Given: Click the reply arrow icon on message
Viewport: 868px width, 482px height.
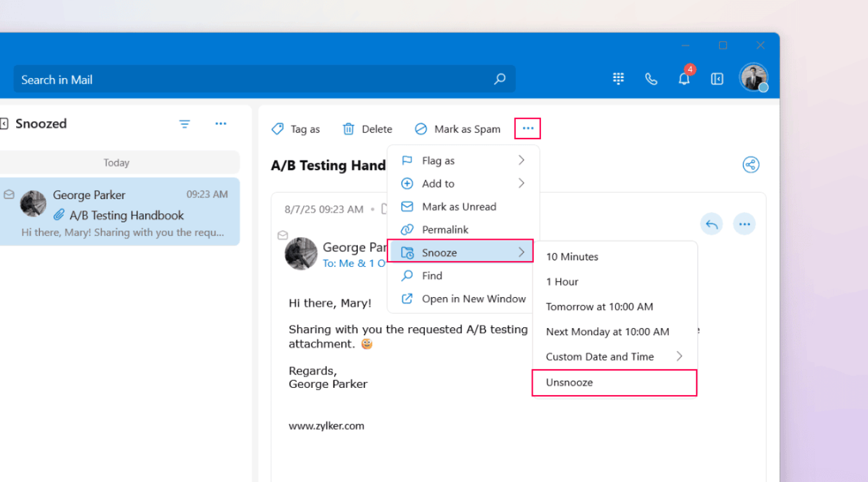Looking at the screenshot, I should tap(712, 224).
